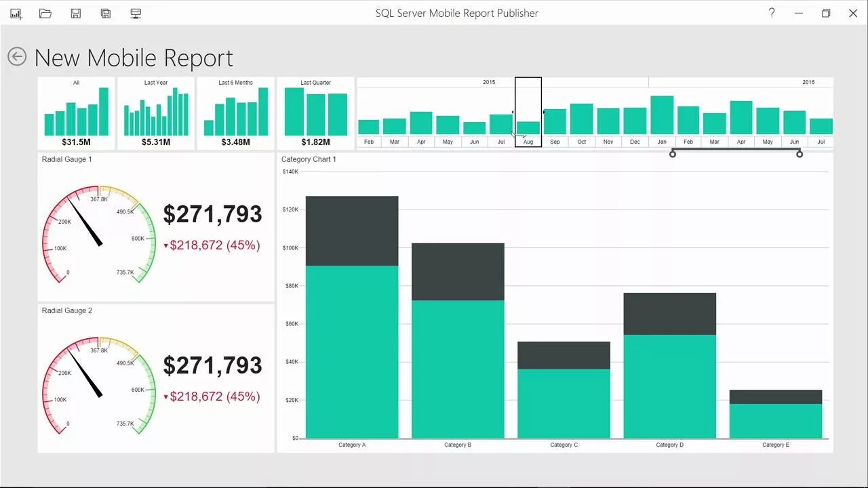Screen dimensions: 868x488
Task: Select Feb 2015 month bar
Action: (x=368, y=127)
